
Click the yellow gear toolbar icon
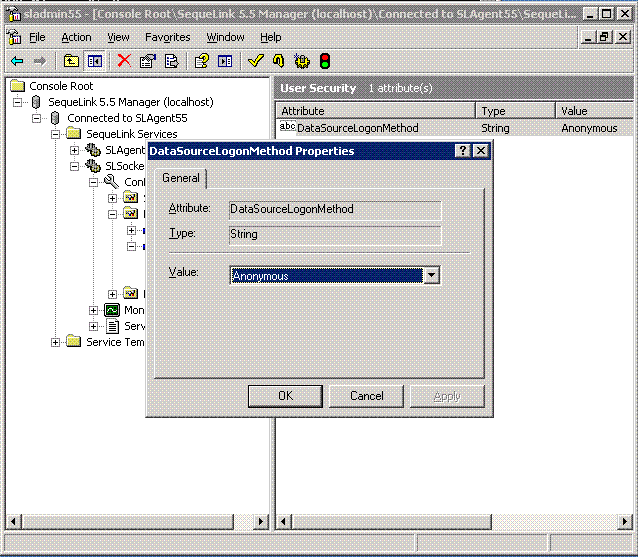(x=302, y=61)
